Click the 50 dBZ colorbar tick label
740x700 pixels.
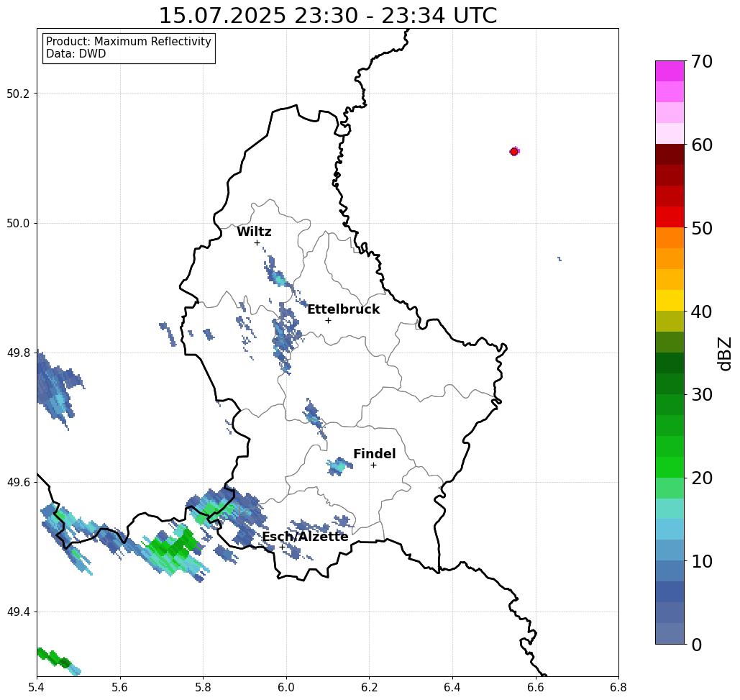[x=702, y=229]
